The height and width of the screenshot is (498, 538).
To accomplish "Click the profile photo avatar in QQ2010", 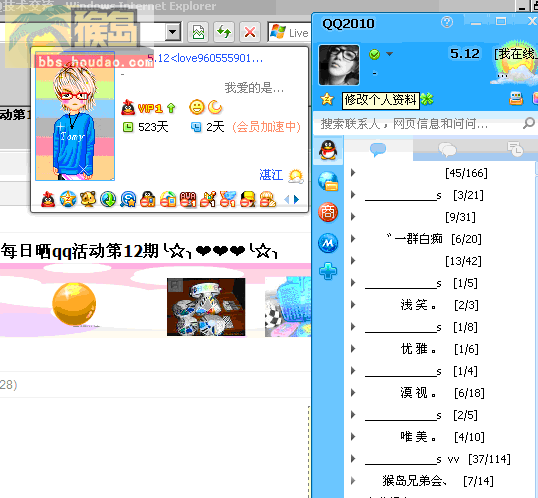I will 339,65.
